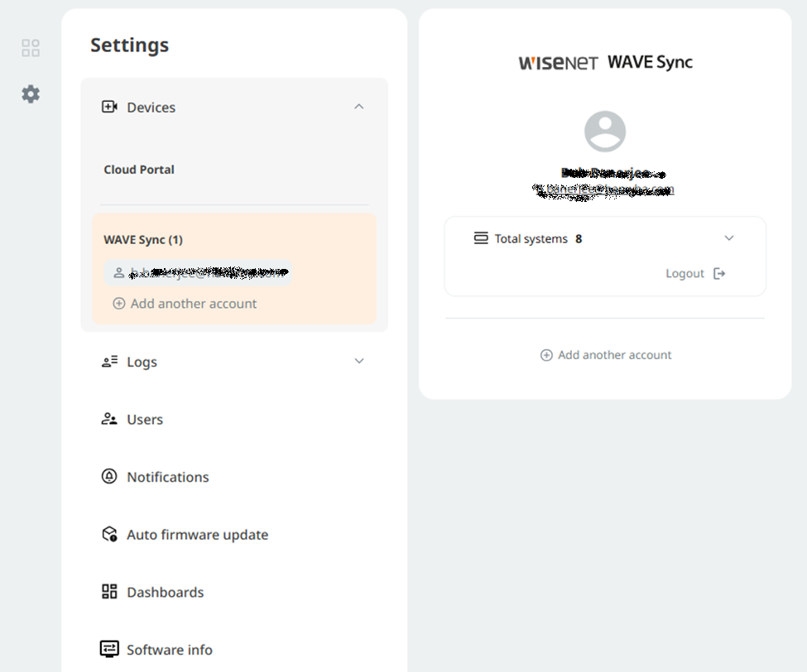This screenshot has height=672, width=807.
Task: Click the Auto firmware update box icon
Action: (109, 534)
